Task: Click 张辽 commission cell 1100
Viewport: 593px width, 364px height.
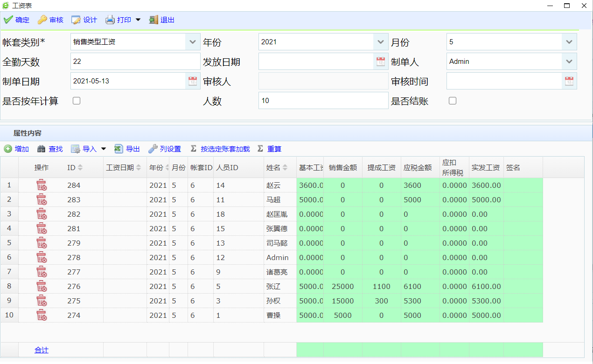Action: pyautogui.click(x=382, y=286)
